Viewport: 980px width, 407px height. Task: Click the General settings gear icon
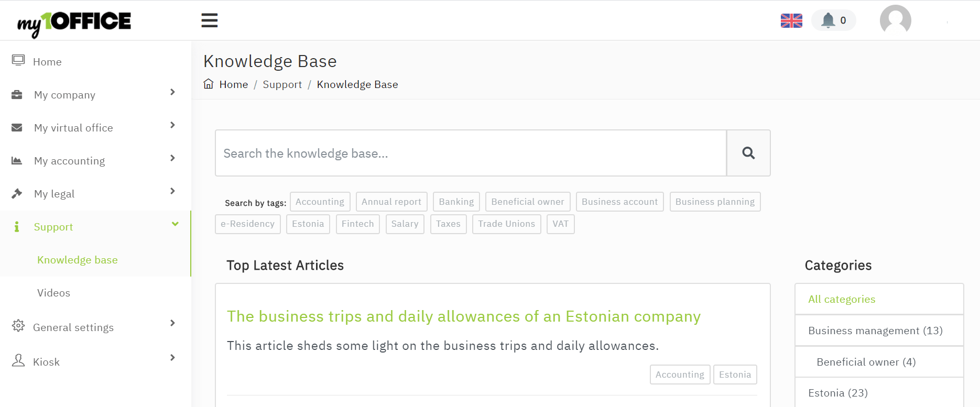coord(18,326)
